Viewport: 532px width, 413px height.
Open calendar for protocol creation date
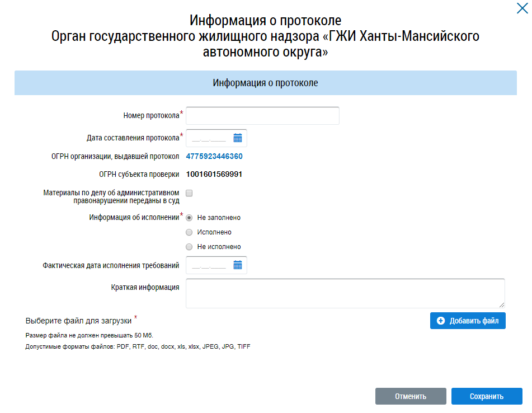[237, 138]
